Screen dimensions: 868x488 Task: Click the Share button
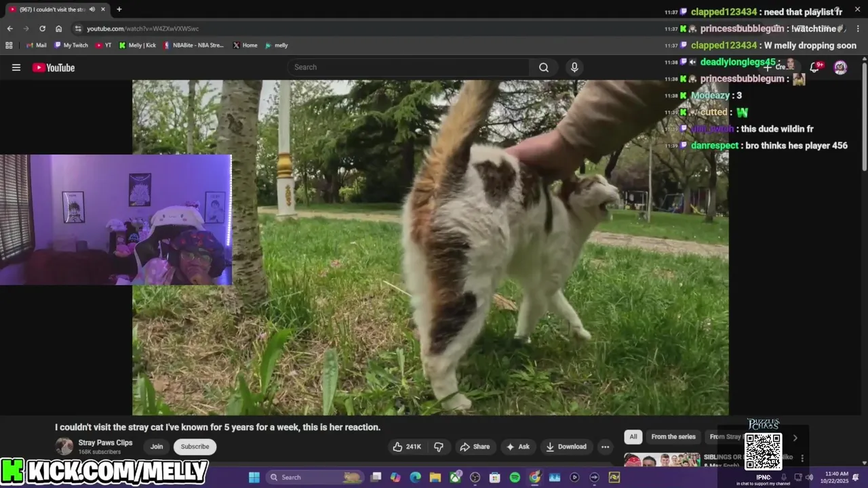click(x=475, y=447)
